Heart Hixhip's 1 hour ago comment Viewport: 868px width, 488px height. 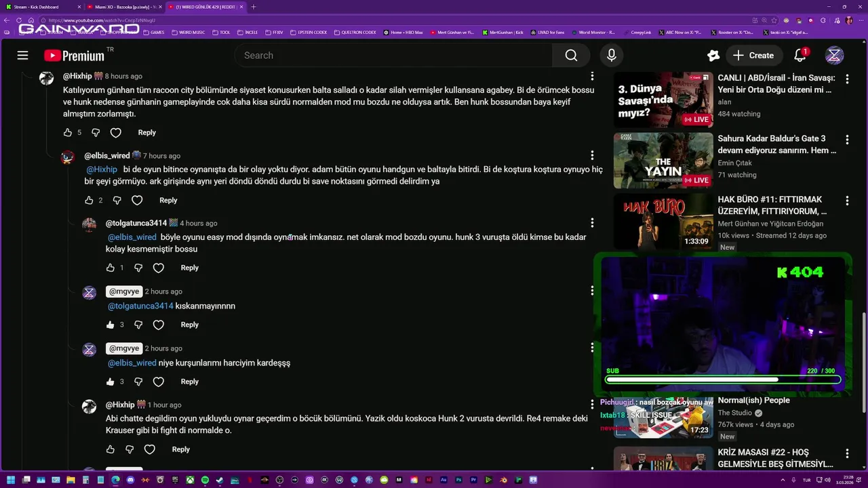pyautogui.click(x=150, y=449)
